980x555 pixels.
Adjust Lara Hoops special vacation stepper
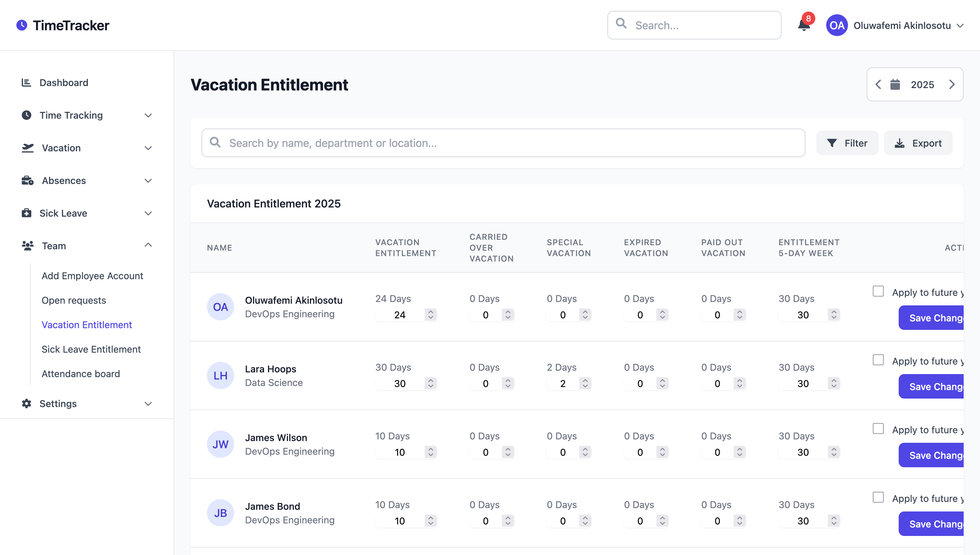point(585,383)
